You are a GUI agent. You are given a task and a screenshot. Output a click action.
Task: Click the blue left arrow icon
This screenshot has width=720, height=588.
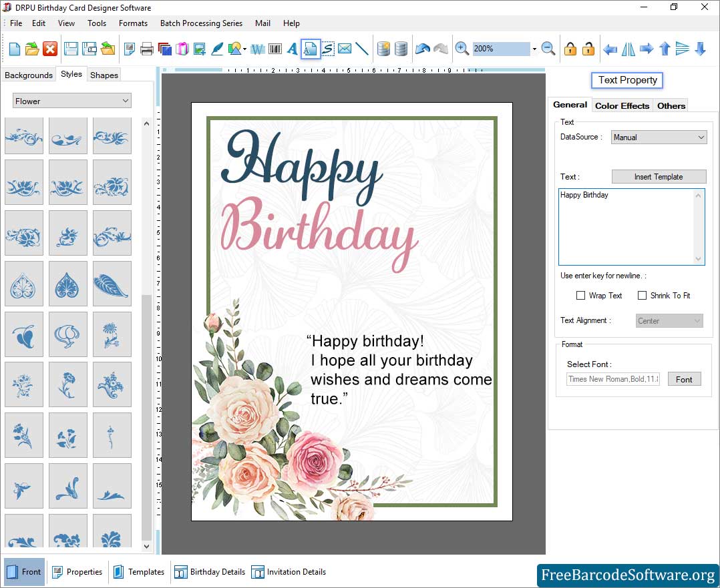pos(610,49)
